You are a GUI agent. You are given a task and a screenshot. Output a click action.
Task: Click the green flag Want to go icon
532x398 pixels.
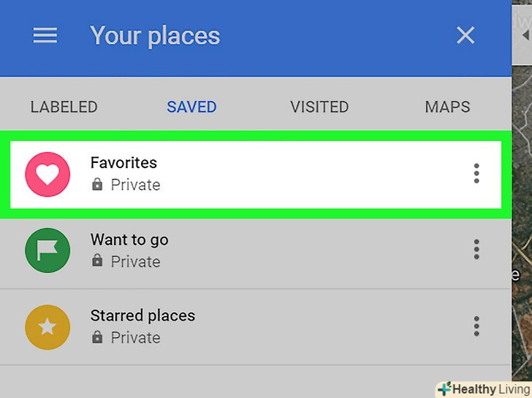47,250
